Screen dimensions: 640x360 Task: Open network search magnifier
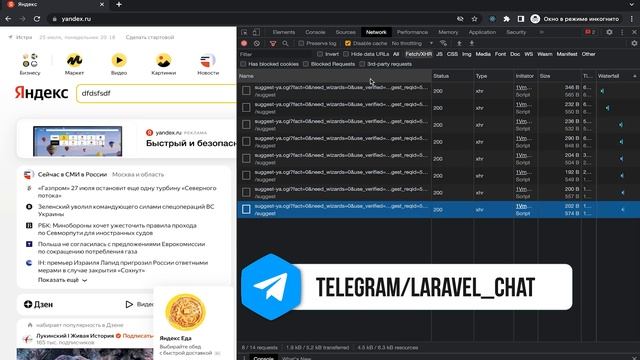point(285,43)
